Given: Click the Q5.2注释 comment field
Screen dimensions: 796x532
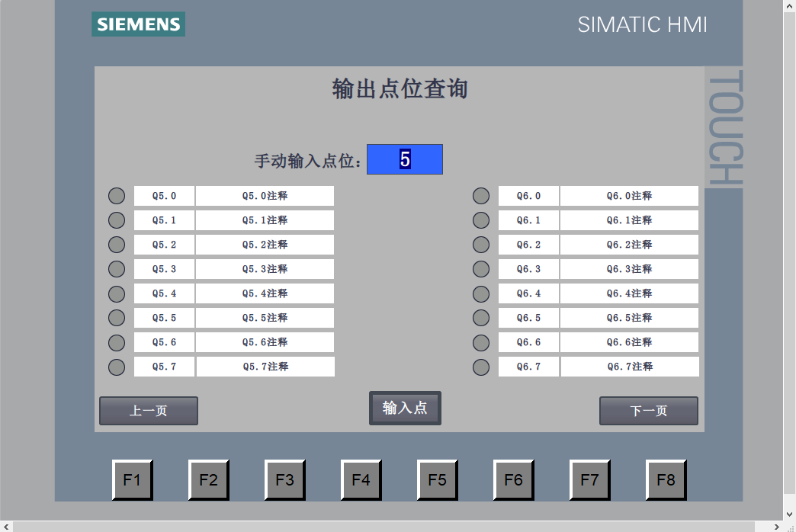Looking at the screenshot, I should pyautogui.click(x=265, y=245).
